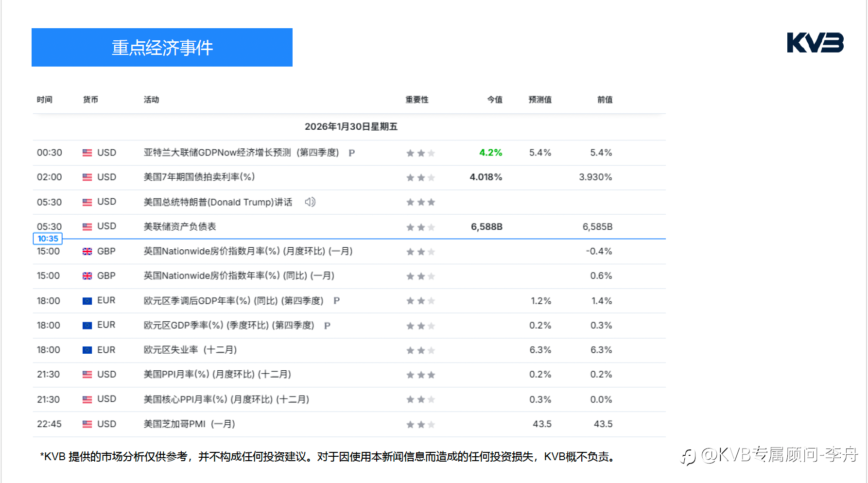
Task: Click the 22:45 time cell
Action: [50, 424]
